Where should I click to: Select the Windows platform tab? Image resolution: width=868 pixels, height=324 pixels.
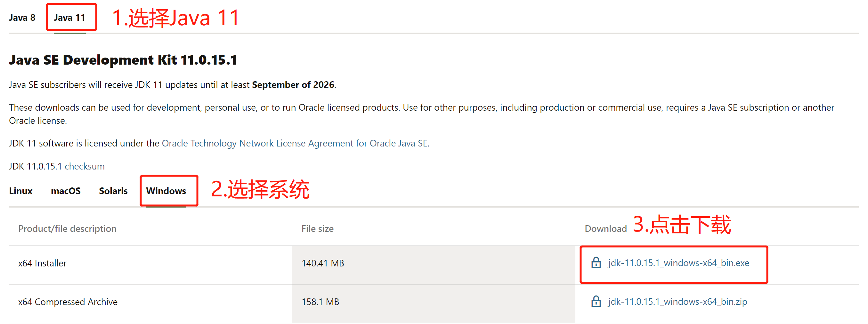pos(166,191)
